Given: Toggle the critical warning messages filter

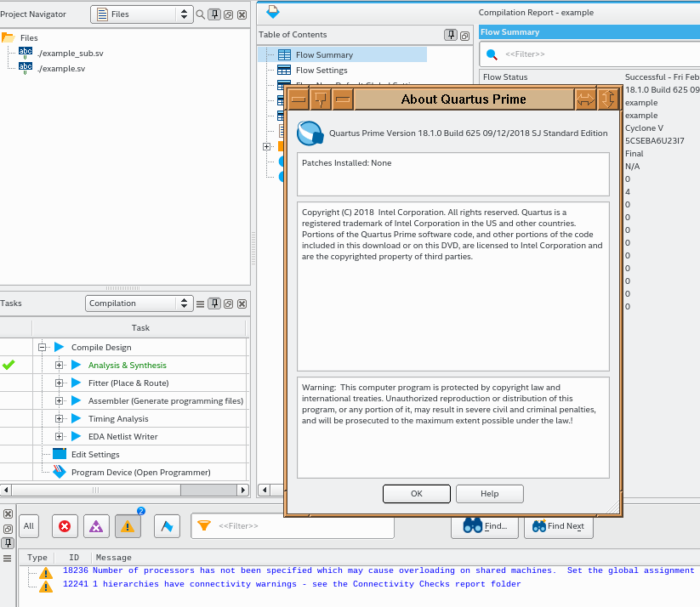Looking at the screenshot, I should [96, 526].
